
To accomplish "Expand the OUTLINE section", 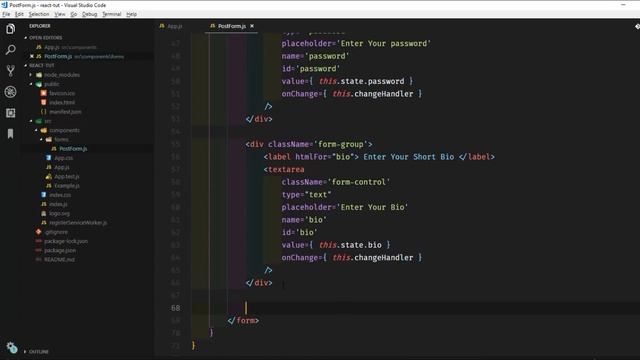I will (x=37, y=351).
